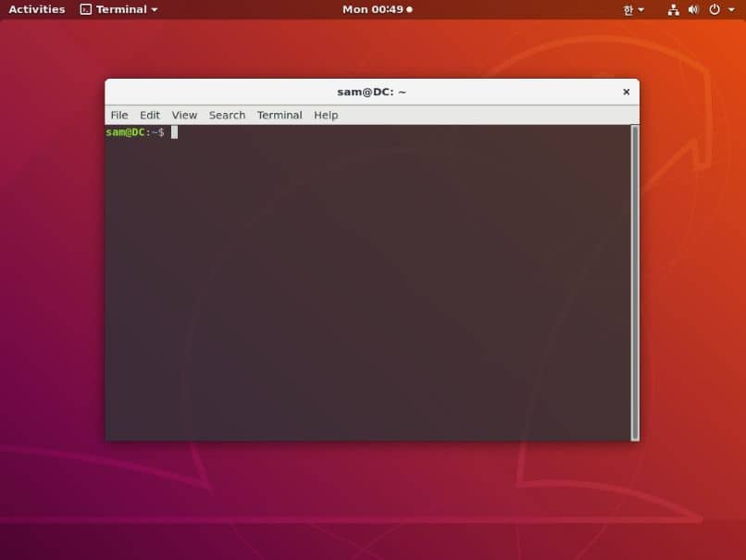This screenshot has height=560, width=746.
Task: Mute audio from the top bar speaker
Action: (692, 9)
